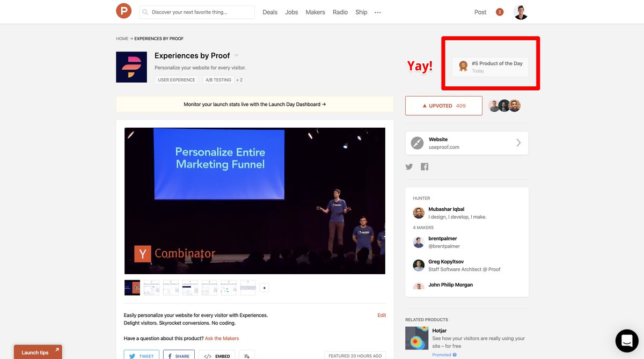Open the Launch tips button

[38, 352]
